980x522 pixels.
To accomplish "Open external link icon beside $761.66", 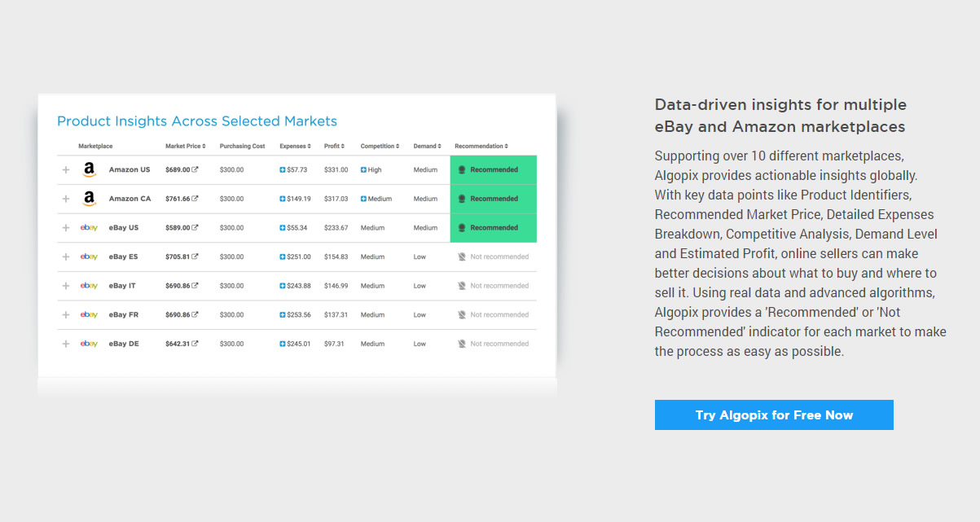I will coord(195,198).
